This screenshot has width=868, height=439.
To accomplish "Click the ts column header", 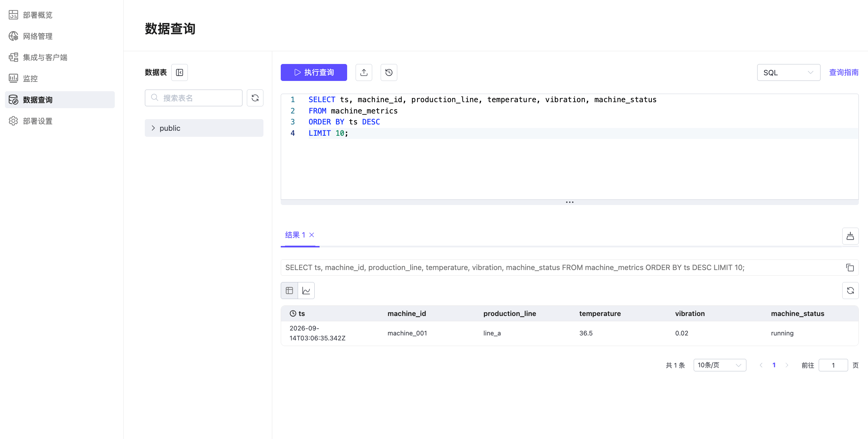I will tap(297, 314).
